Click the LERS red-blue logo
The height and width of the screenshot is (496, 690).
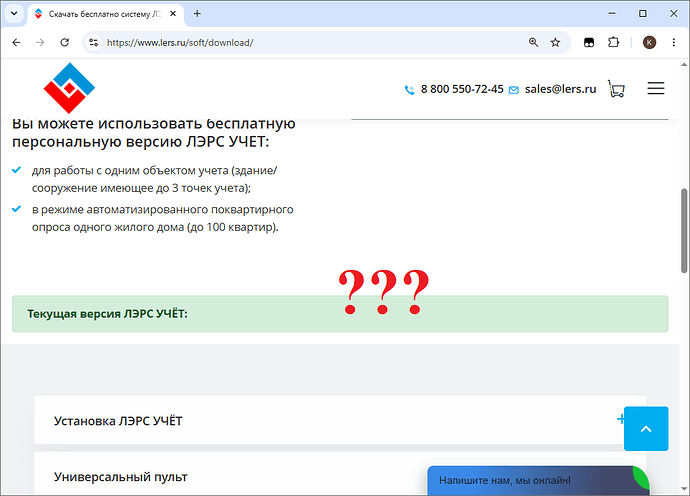point(69,88)
